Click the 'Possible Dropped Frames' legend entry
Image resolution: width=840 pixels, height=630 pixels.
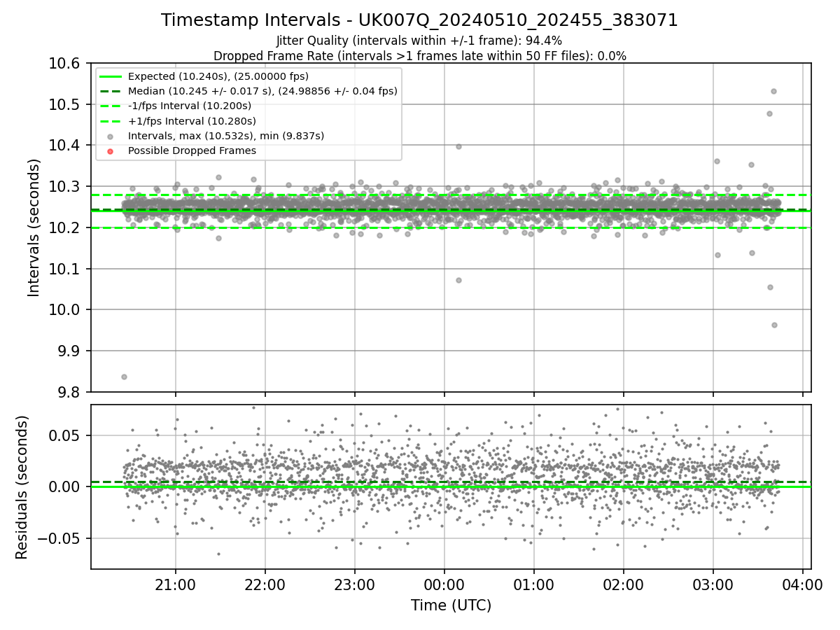coord(192,150)
